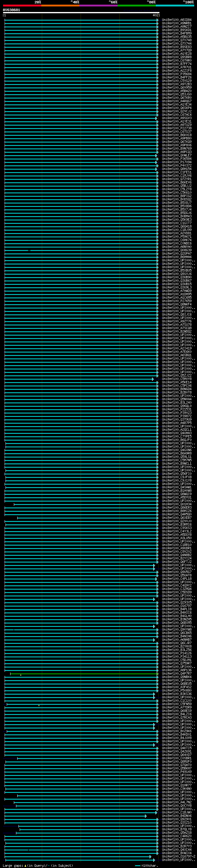Select label UniRef100_C5M0Y8
This screenshot has height=868, width=197.
pos(177,379)
